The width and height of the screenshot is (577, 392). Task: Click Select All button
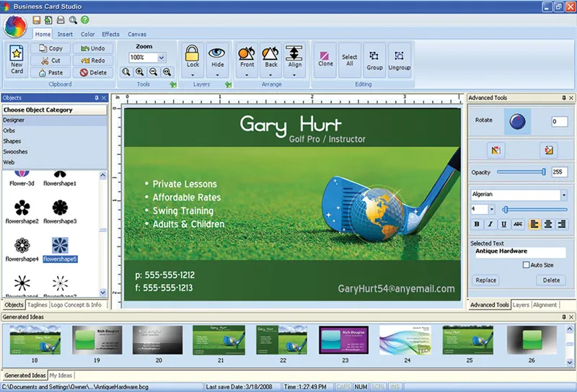350,60
